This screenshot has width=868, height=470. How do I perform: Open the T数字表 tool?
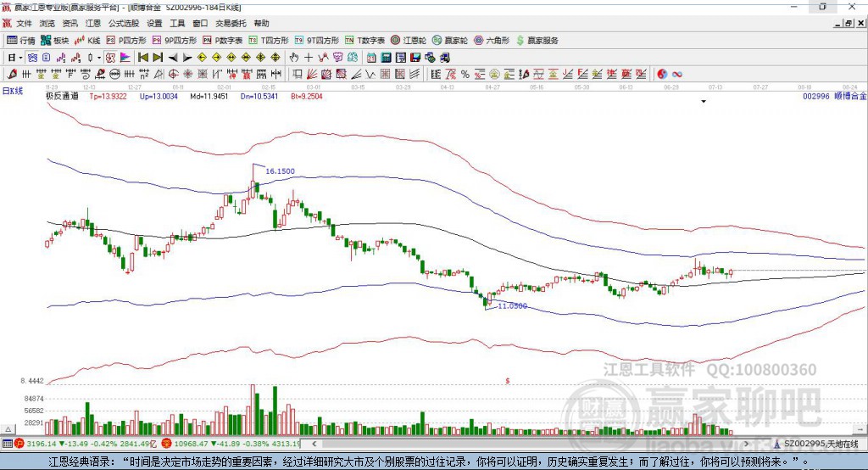coord(364,41)
